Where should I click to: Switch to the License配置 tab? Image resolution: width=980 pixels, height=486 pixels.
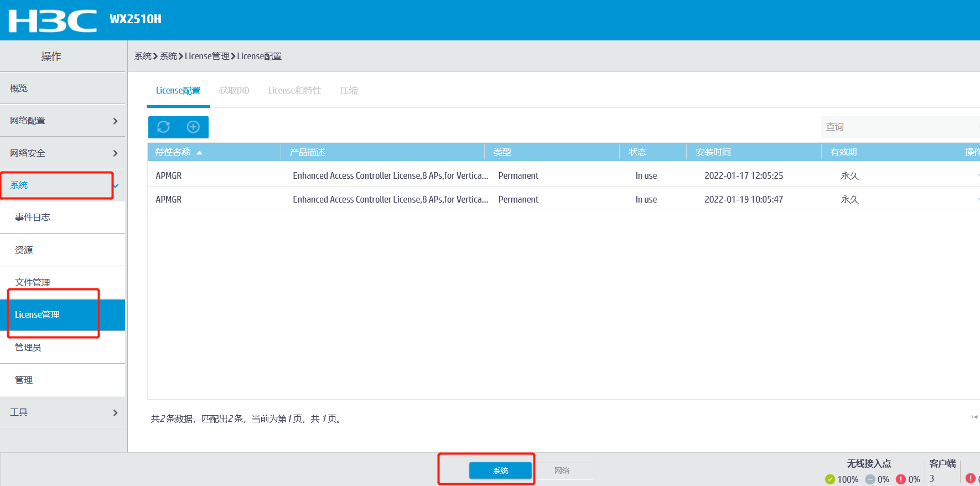coord(178,91)
